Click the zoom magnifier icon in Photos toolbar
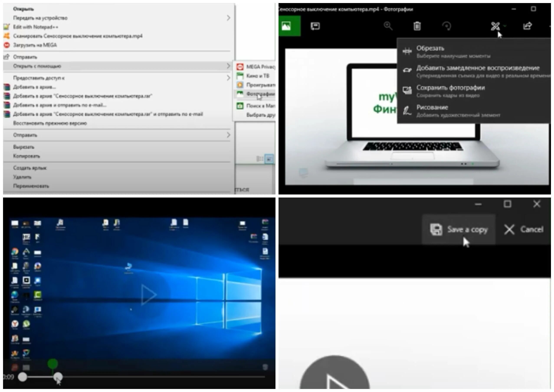This screenshot has width=554, height=392. coord(388,26)
